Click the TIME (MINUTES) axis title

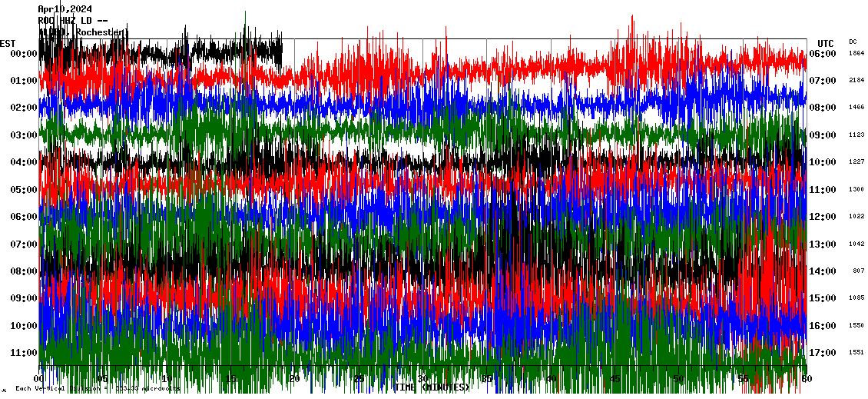pyautogui.click(x=432, y=387)
